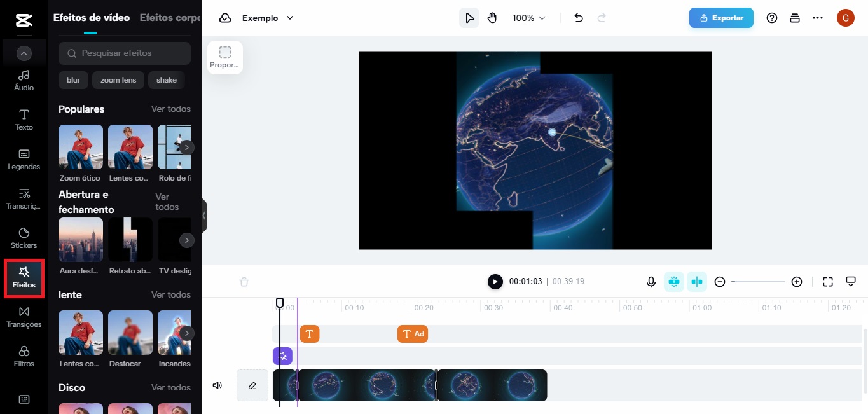Open Ver todos for Abertura e fechamento
Viewport: 868px width, 414px height.
[167, 202]
